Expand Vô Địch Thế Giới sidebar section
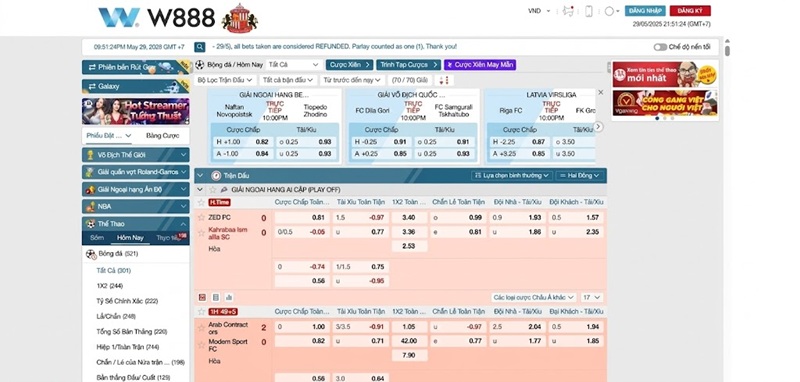Image resolution: width=800 pixels, height=382 pixels. [x=136, y=155]
